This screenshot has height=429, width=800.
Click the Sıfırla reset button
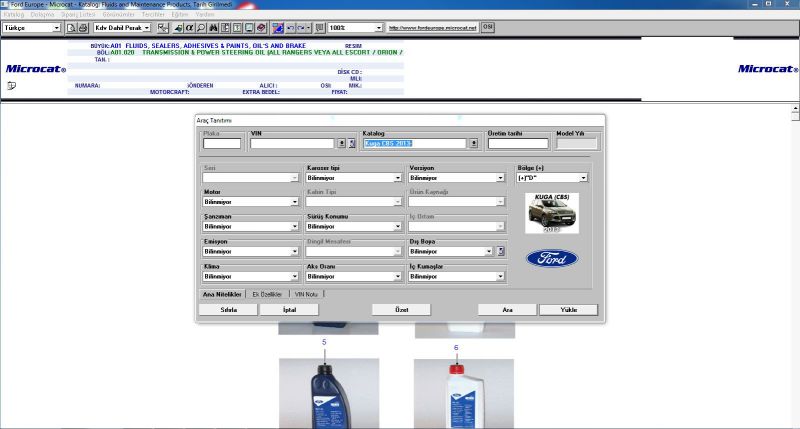228,310
